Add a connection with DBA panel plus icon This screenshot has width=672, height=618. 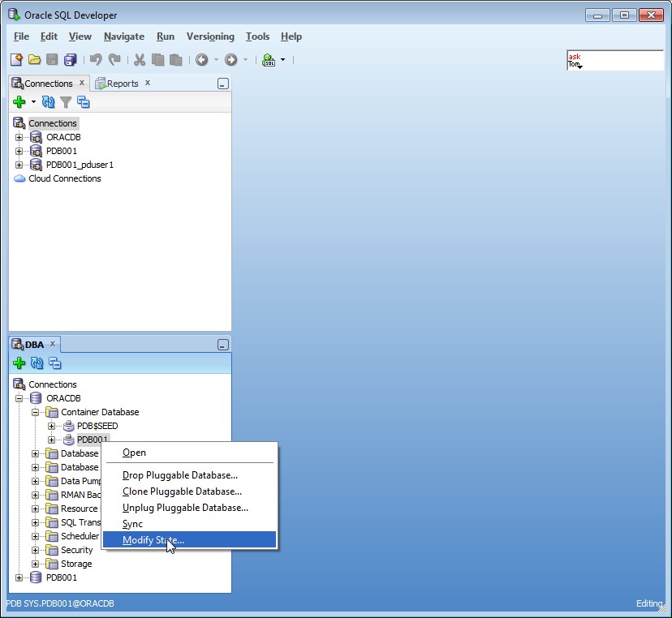pos(19,363)
